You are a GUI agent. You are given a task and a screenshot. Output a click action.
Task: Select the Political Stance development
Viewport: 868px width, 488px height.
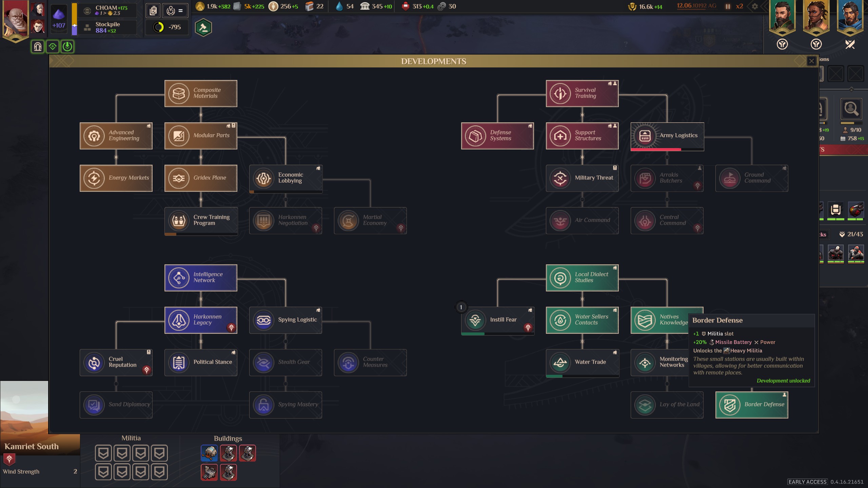click(x=201, y=362)
